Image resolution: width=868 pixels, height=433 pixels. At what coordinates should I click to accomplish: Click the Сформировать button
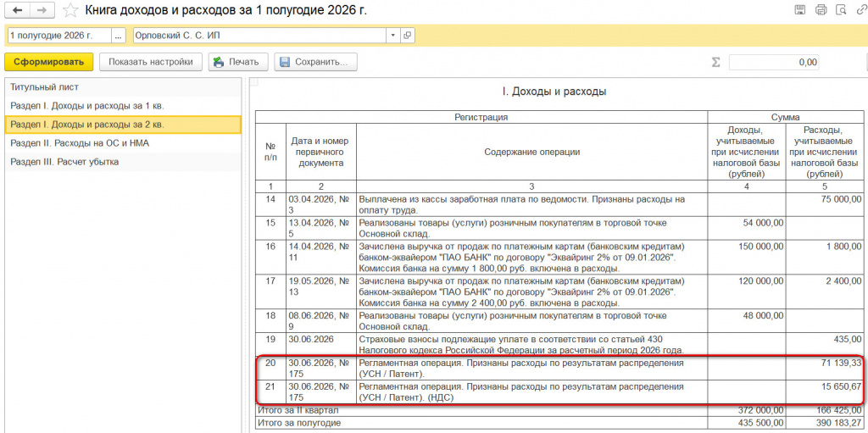click(48, 62)
